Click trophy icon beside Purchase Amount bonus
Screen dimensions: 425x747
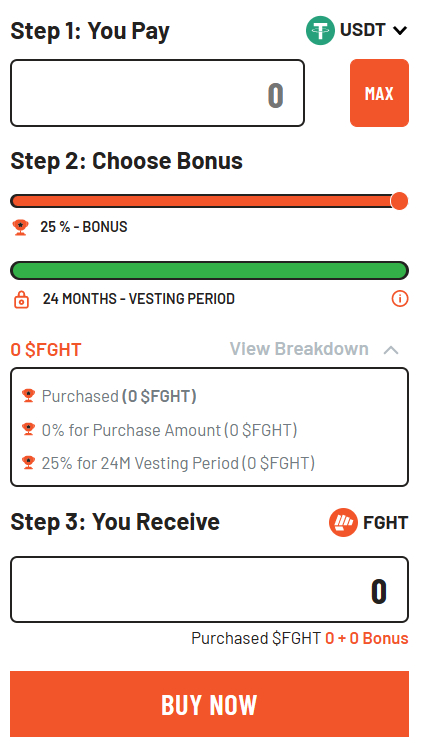coord(29,429)
